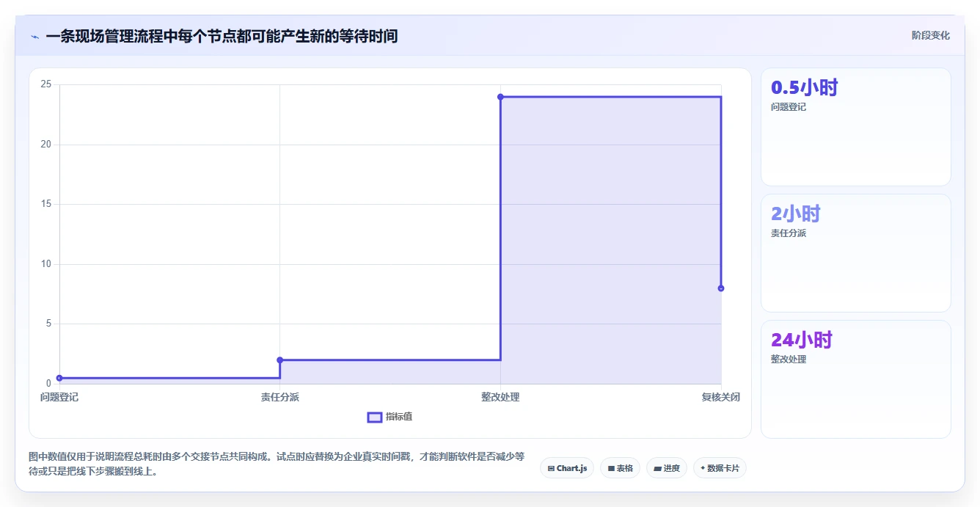This screenshot has width=980, height=507.
Task: Click the lightning icon beside the title
Action: [35, 37]
